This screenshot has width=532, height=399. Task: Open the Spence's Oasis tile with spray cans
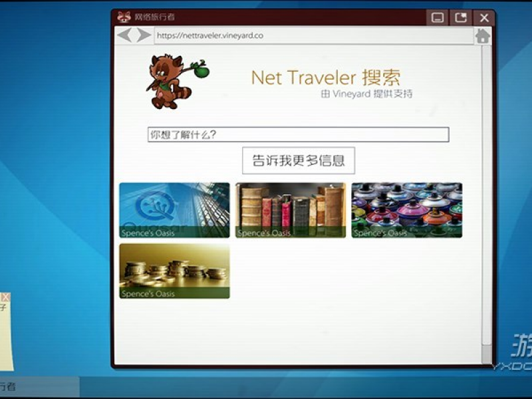[407, 210]
